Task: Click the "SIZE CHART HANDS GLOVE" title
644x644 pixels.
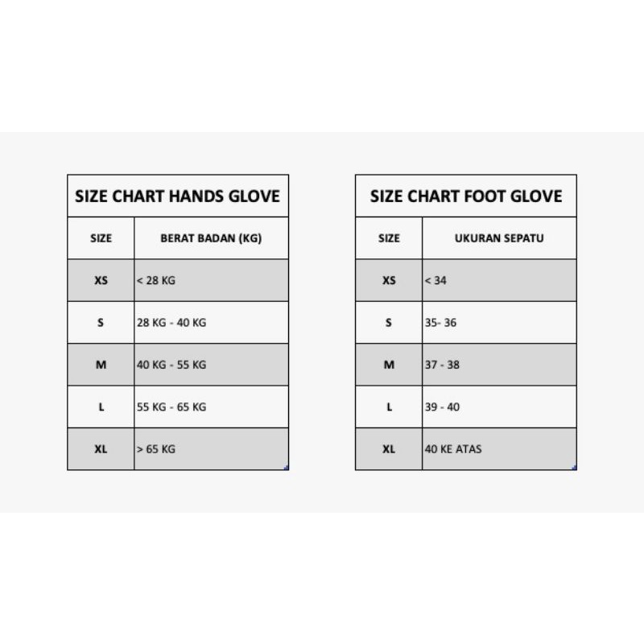Action: [177, 196]
